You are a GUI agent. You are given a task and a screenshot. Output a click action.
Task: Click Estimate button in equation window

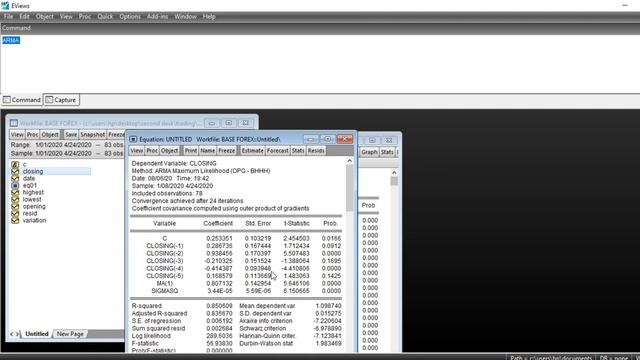252,151
